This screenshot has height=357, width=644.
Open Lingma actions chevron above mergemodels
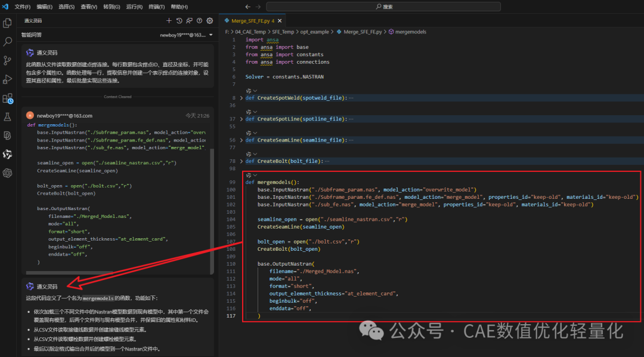click(255, 175)
